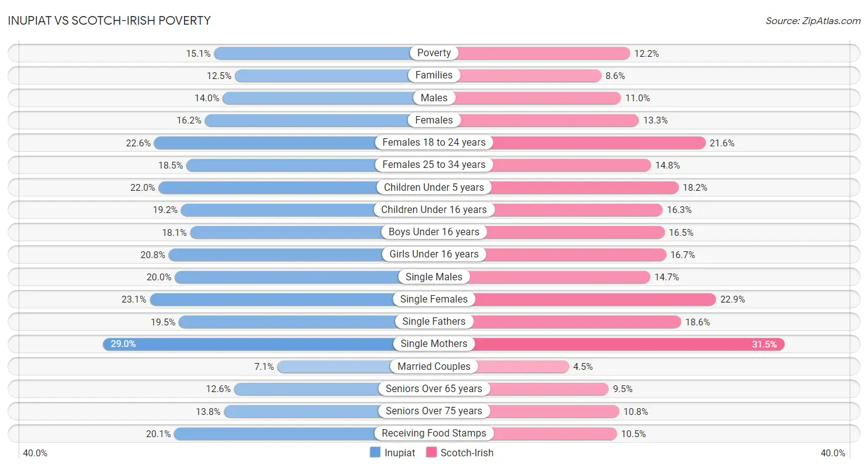Click the Single Fathers category label
Viewport: 868px width, 468px height.
434,322
